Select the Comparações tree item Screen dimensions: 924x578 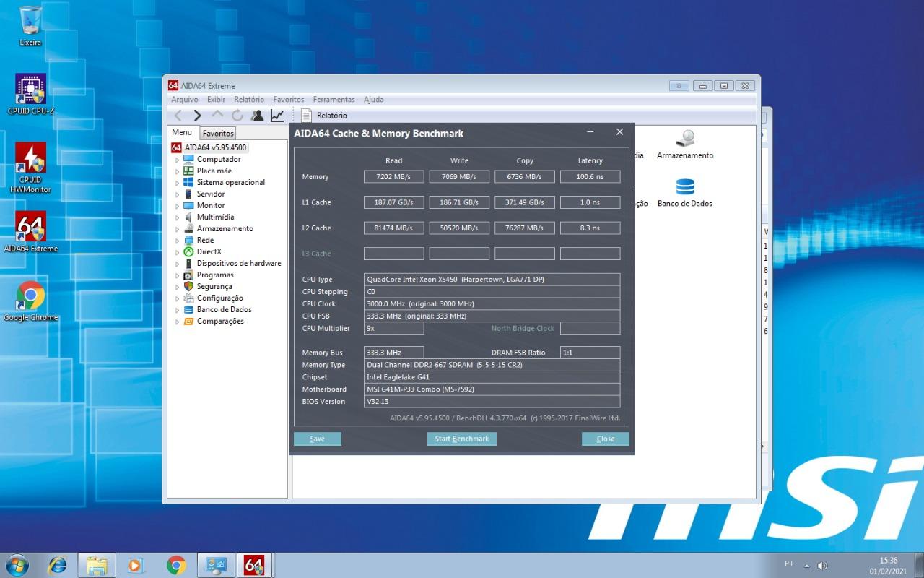pos(220,321)
